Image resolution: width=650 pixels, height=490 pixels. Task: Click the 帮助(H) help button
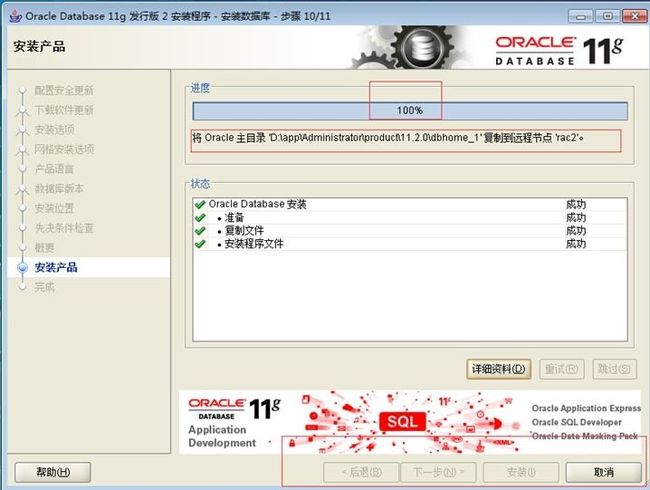(x=53, y=472)
